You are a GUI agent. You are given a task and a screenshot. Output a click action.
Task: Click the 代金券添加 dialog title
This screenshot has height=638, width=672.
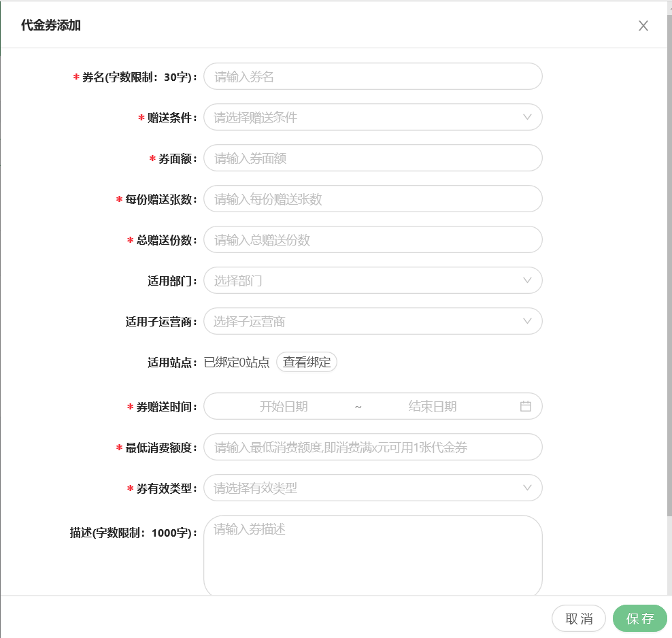pyautogui.click(x=51, y=26)
